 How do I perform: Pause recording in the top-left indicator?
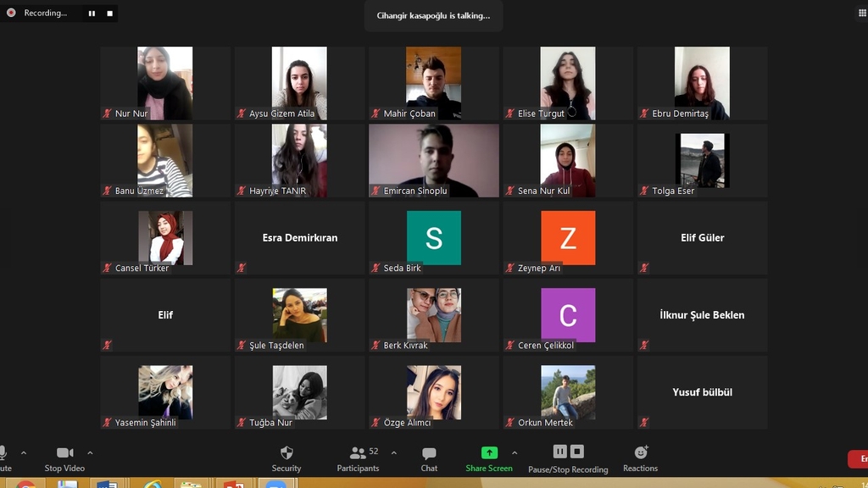click(92, 14)
